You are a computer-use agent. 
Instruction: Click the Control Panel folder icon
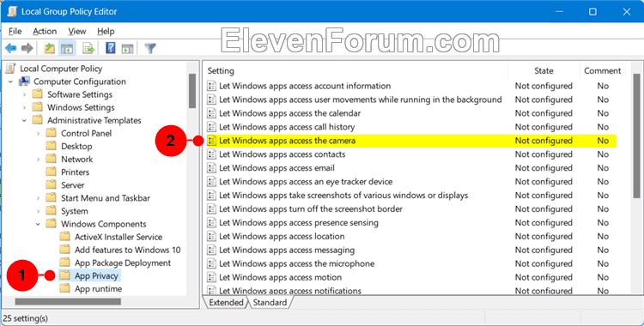(x=51, y=133)
